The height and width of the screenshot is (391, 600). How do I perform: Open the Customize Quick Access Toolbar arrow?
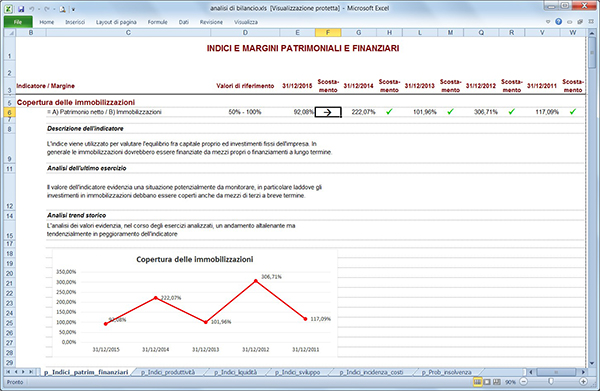click(73, 9)
